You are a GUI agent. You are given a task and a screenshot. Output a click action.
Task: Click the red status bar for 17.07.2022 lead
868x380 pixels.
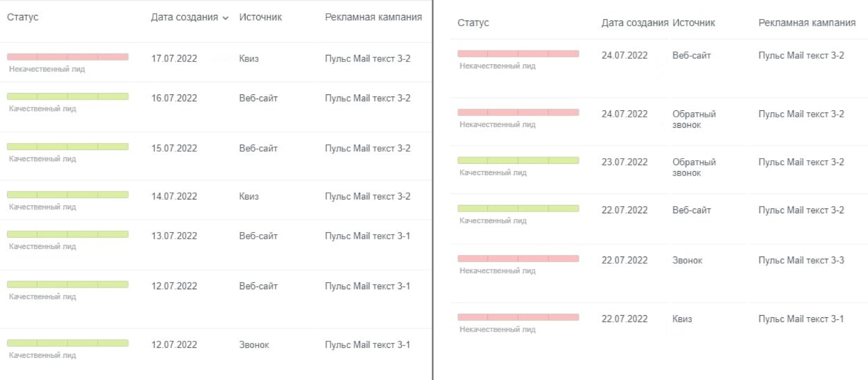pos(68,57)
